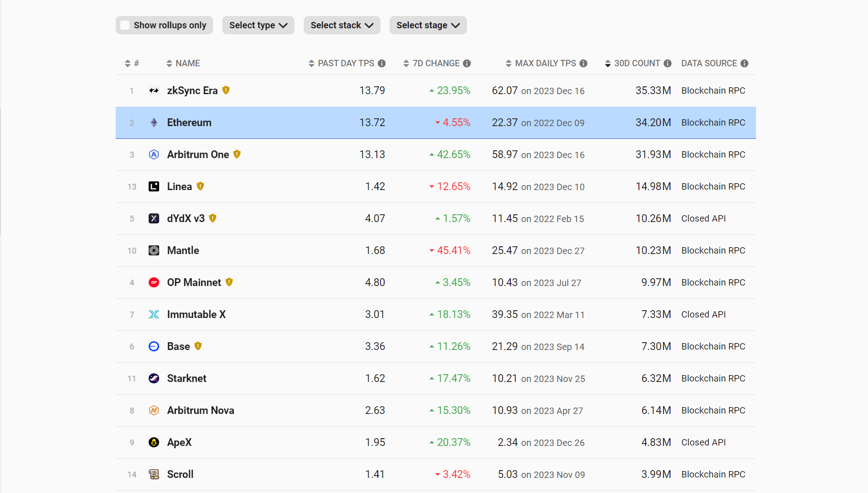Click the Ethereum diamond logo icon

tap(154, 122)
